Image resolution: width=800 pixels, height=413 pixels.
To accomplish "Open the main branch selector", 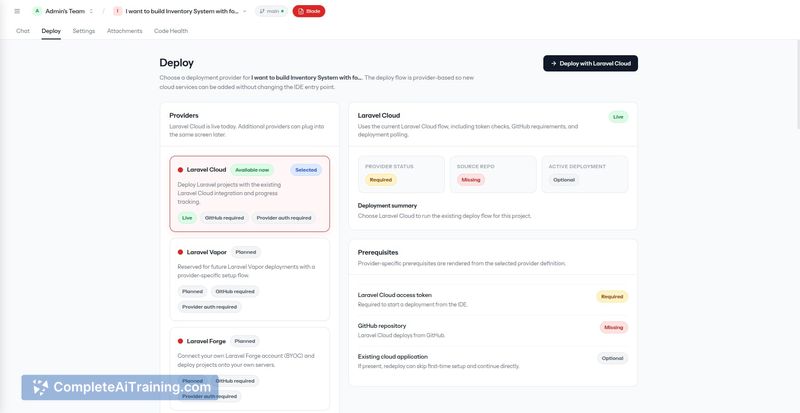I will pyautogui.click(x=271, y=11).
